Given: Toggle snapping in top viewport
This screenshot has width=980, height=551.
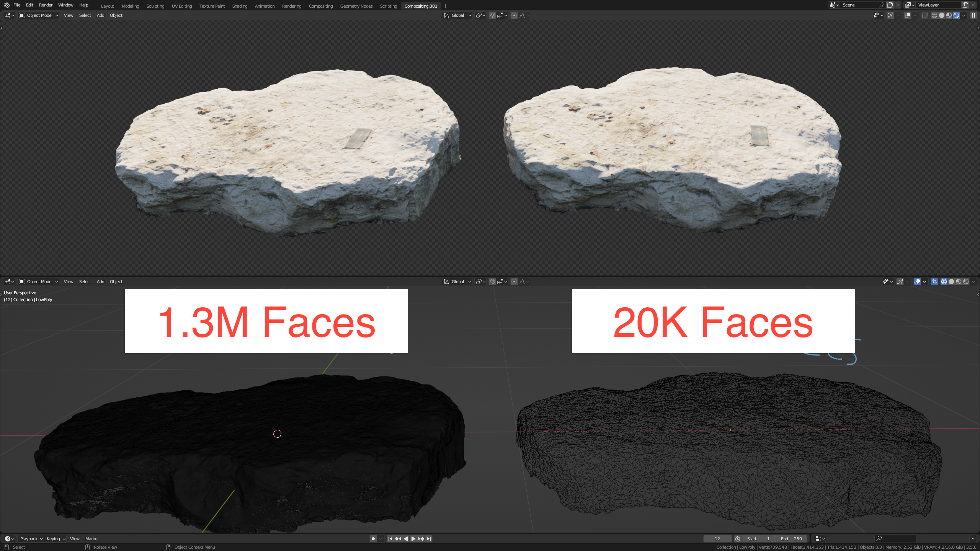Looking at the screenshot, I should [x=492, y=15].
